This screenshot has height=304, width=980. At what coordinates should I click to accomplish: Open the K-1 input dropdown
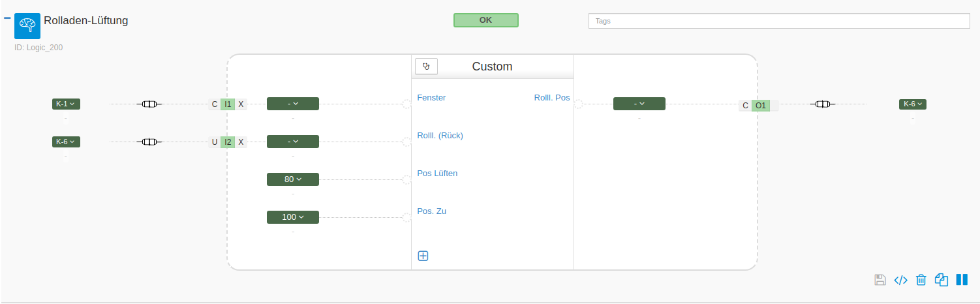click(66, 104)
